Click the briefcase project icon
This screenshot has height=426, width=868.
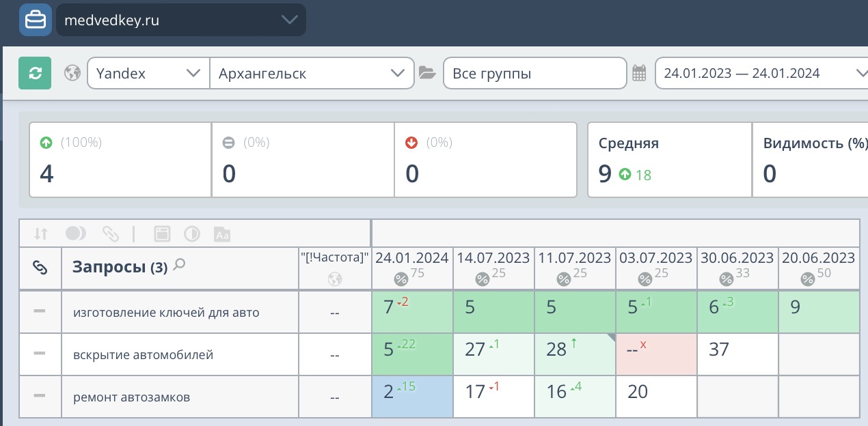point(36,20)
